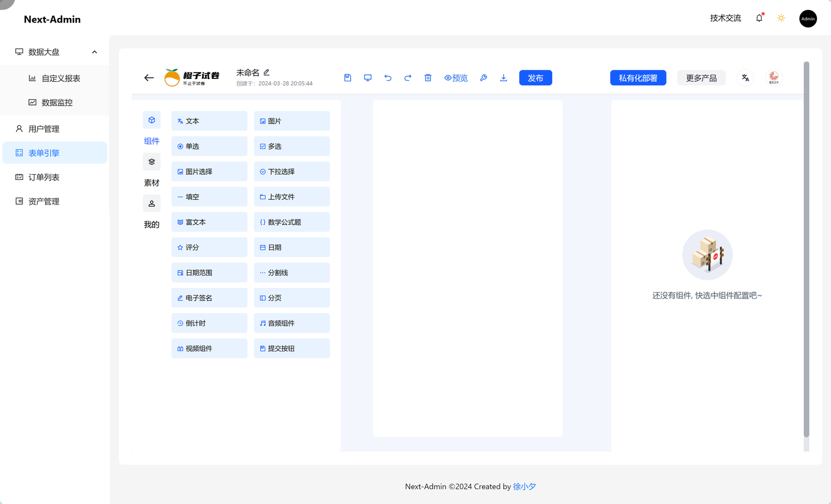Open export options via the download icon
831x504 pixels.
click(x=503, y=77)
